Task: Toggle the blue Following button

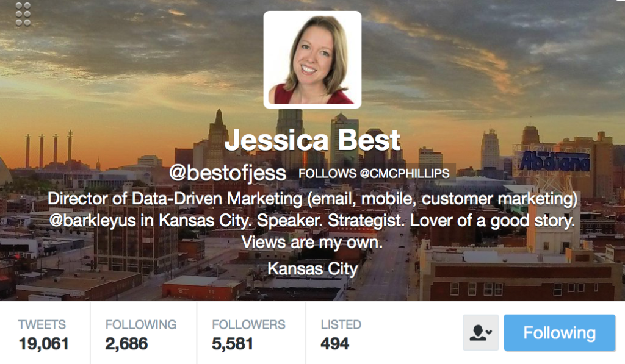Action: (560, 333)
